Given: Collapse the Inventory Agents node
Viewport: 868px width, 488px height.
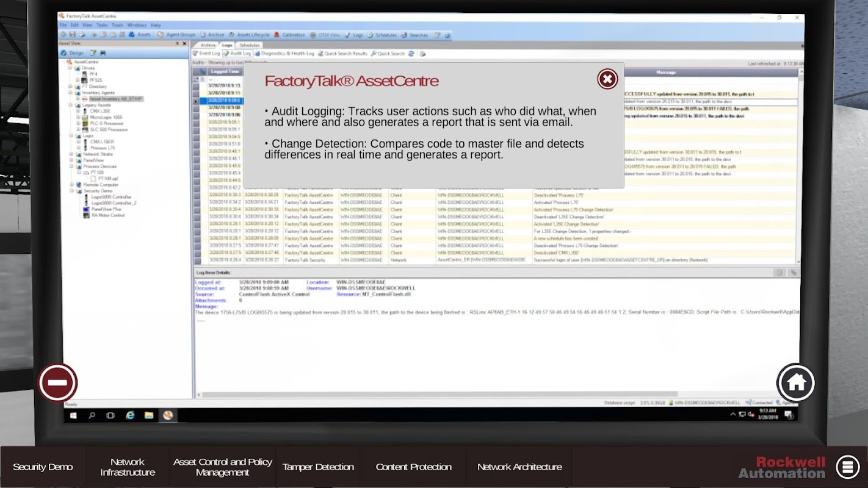Looking at the screenshot, I should tap(71, 93).
